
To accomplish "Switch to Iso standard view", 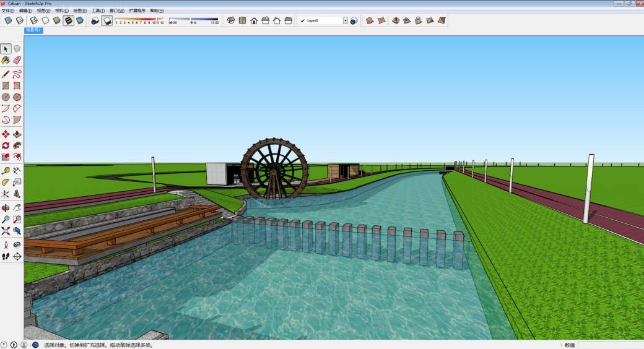I will coord(231,20).
